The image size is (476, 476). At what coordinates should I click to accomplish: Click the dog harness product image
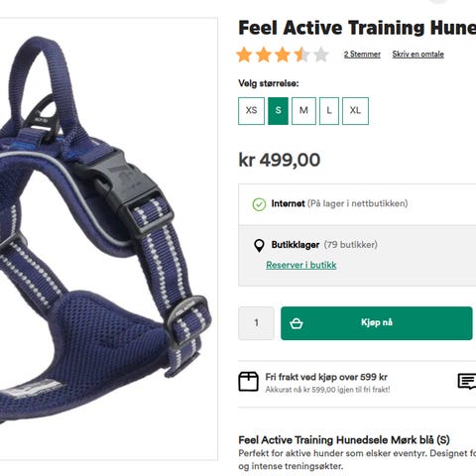pyautogui.click(x=106, y=238)
